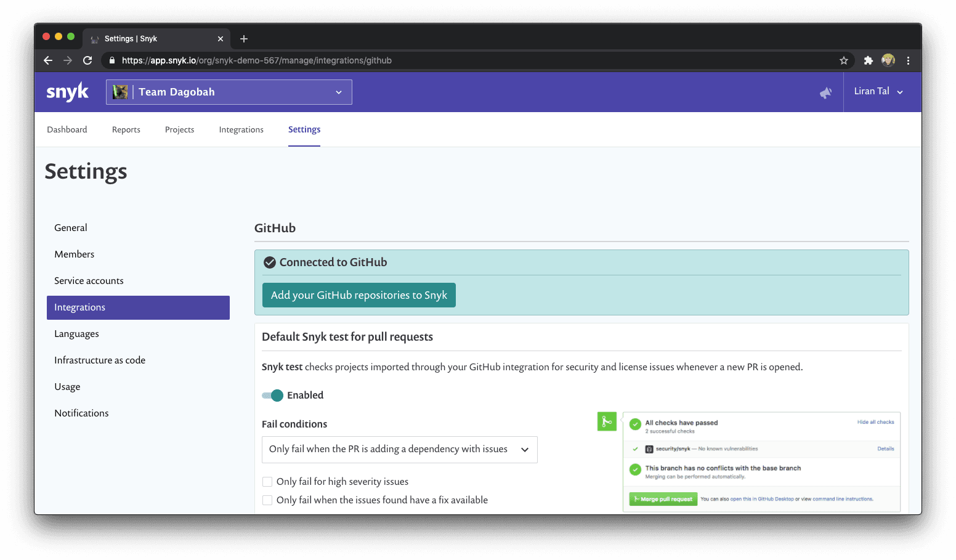The height and width of the screenshot is (560, 956).
Task: Open Members settings in sidebar
Action: click(x=75, y=254)
